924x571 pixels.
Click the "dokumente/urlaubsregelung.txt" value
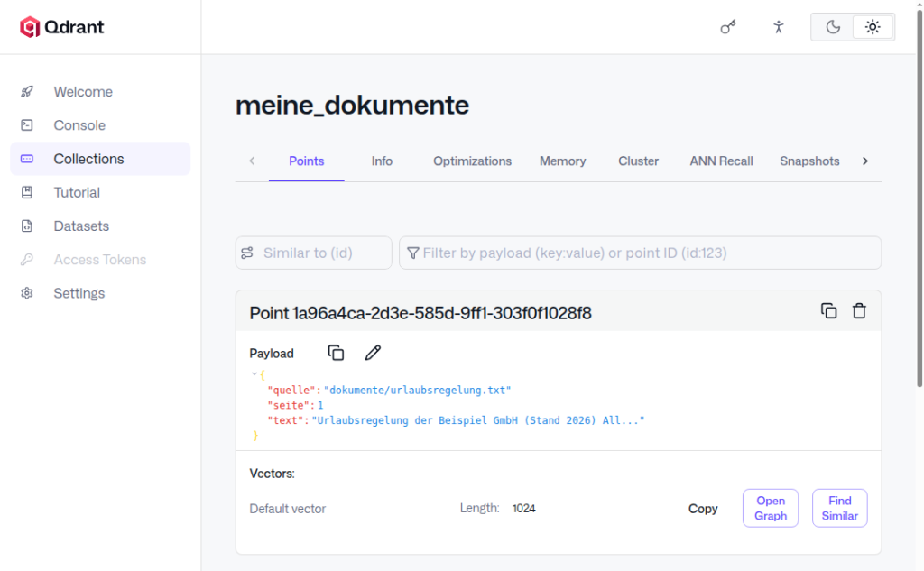[417, 390]
